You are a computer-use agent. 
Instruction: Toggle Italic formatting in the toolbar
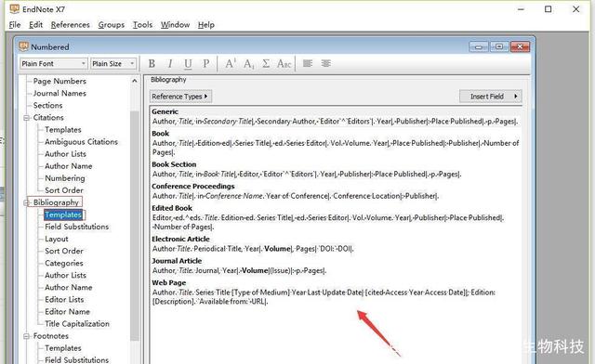click(170, 64)
